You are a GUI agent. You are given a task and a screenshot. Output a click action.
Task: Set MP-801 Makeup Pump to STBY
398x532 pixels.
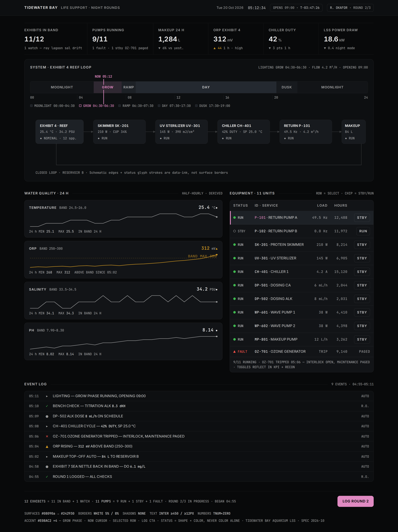(x=362, y=339)
